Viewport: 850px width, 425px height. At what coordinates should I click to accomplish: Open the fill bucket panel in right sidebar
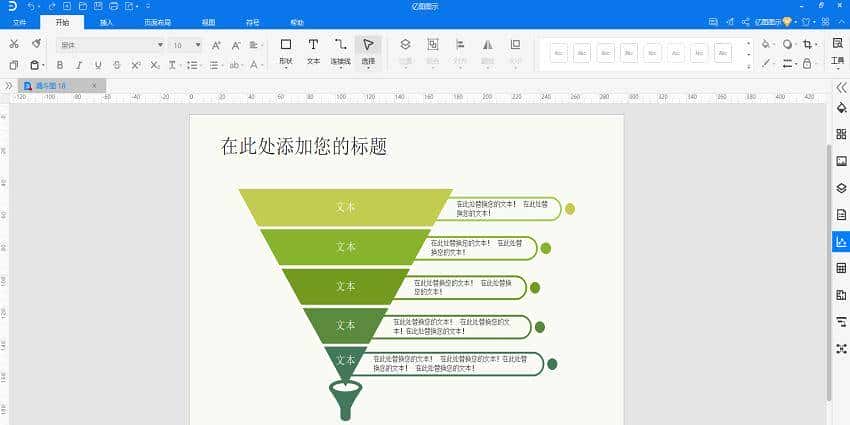[841, 107]
